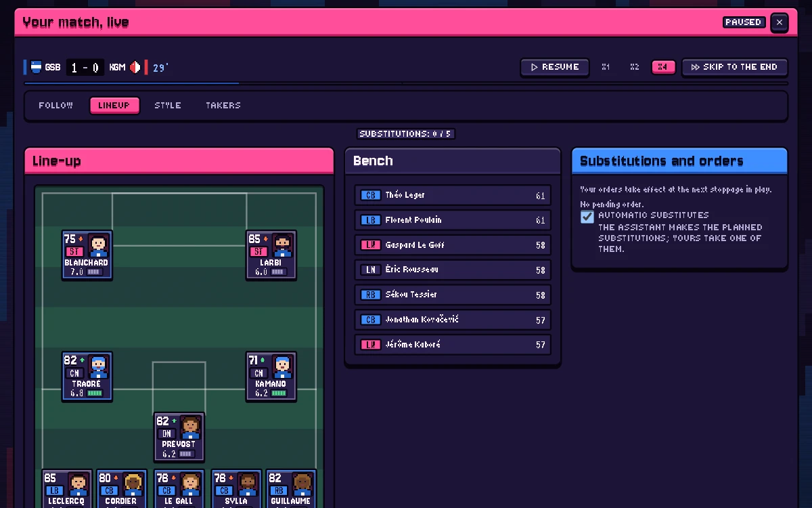Resume the paused match

click(x=554, y=67)
